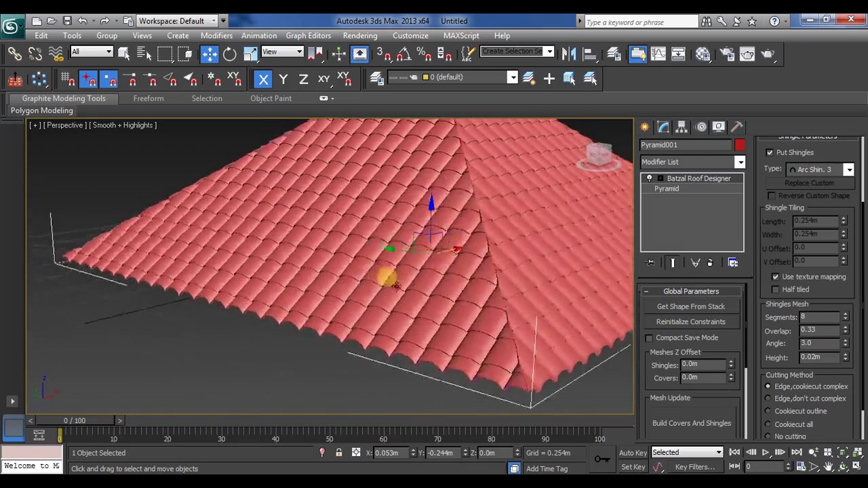The height and width of the screenshot is (488, 868).
Task: Click the Mirror tool icon
Action: 569,54
